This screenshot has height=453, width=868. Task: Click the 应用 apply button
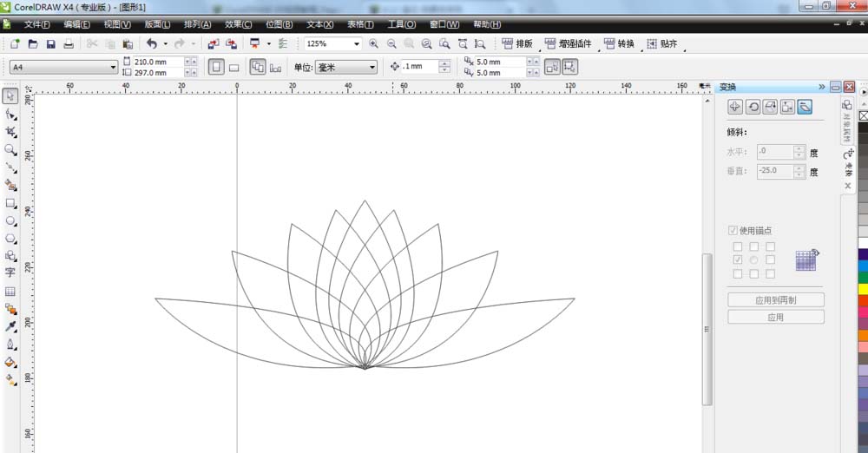click(775, 317)
